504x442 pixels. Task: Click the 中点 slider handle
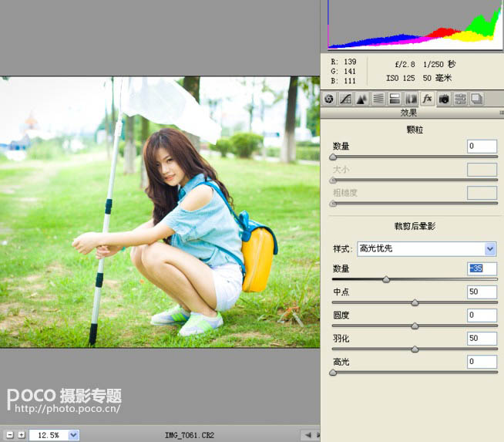[415, 302]
